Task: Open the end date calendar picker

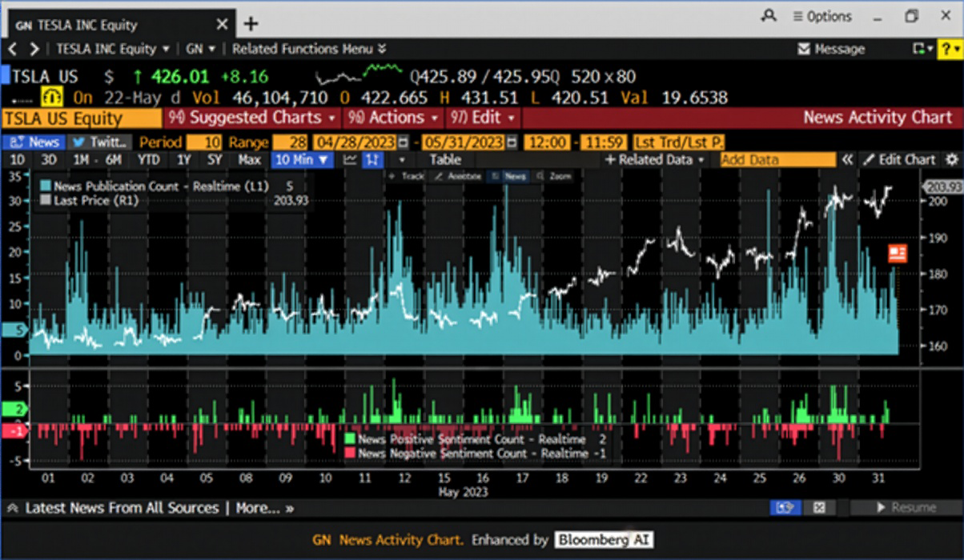Action: pyautogui.click(x=512, y=142)
